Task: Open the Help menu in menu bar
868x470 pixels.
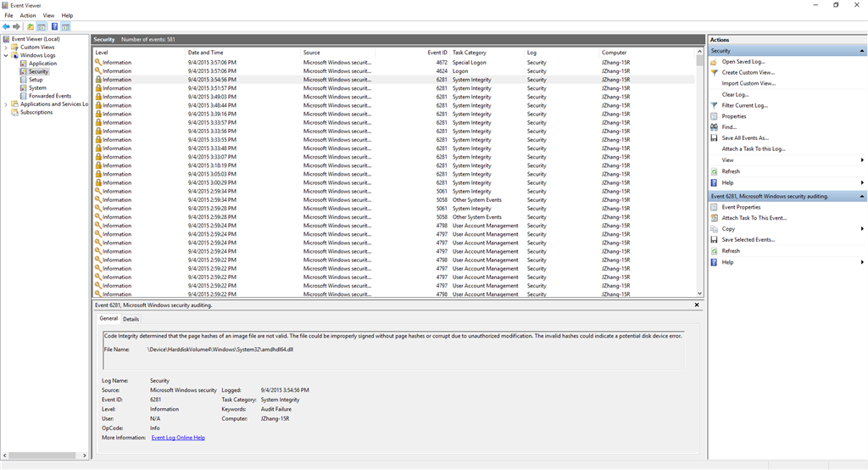Action: 67,15
